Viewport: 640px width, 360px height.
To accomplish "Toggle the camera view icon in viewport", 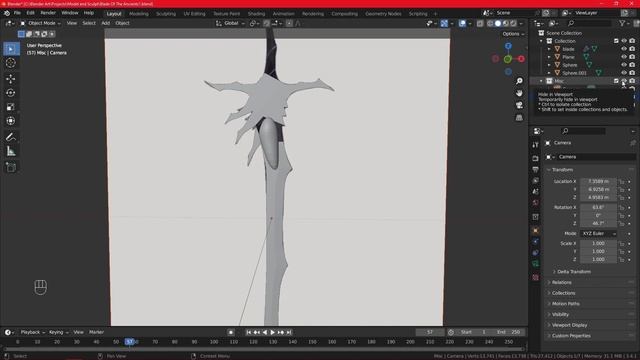I will [519, 105].
